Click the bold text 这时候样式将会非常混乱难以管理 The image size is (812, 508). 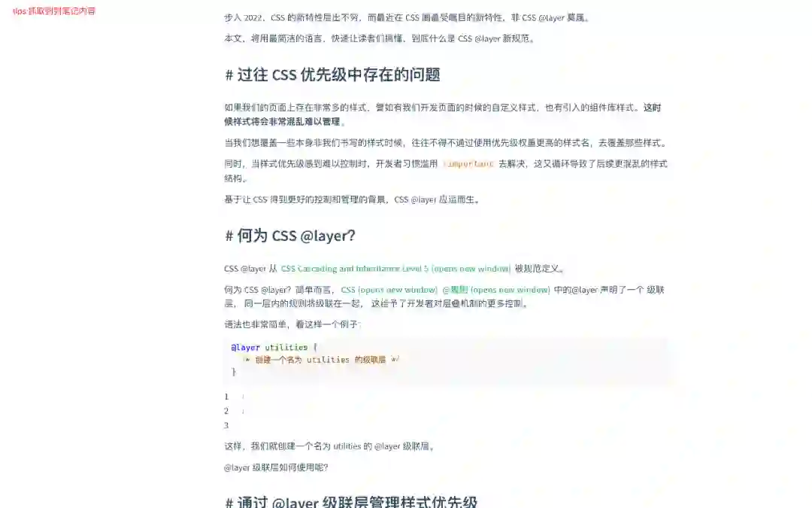443,114
